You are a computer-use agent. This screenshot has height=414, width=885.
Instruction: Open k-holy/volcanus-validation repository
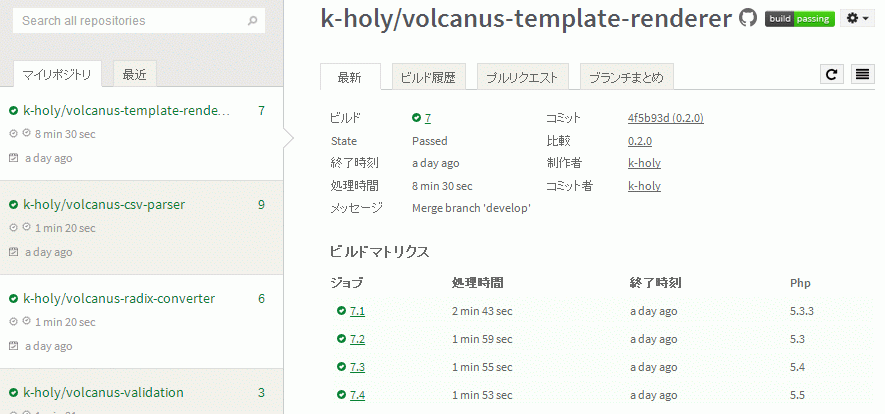(103, 393)
